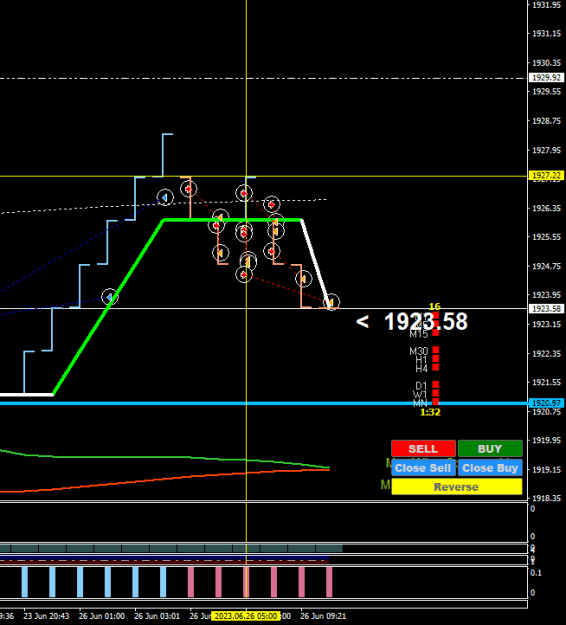This screenshot has width=566, height=625.
Task: Click the 26 Jun 09:21 time label
Action: 323,616
